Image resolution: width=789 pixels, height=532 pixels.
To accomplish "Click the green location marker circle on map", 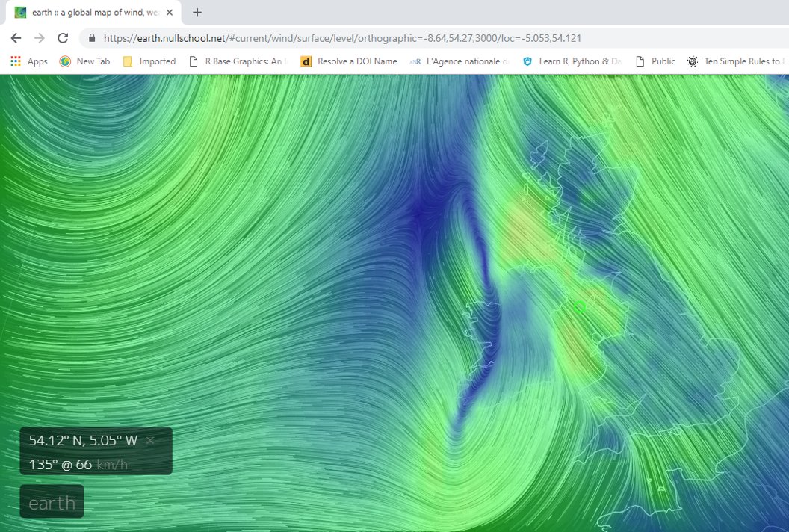I will click(580, 306).
